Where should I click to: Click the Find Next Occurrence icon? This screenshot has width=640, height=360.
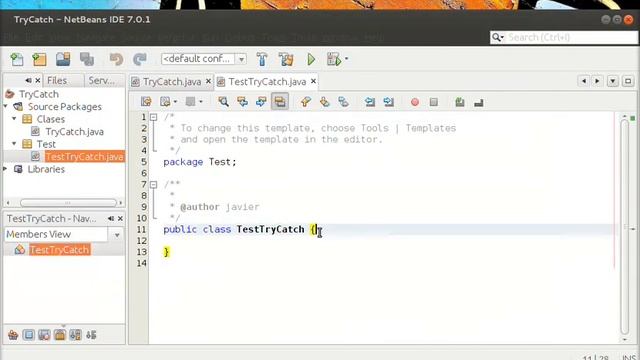click(x=261, y=102)
